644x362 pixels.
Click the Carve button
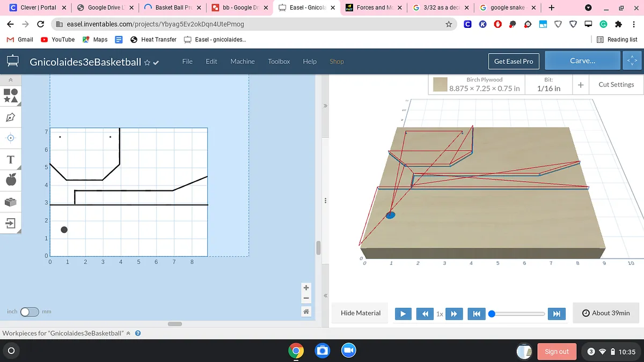point(582,61)
